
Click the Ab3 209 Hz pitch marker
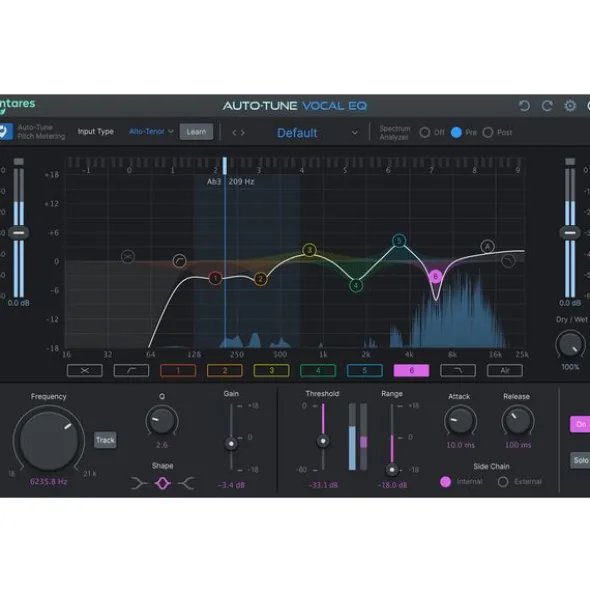(x=230, y=182)
